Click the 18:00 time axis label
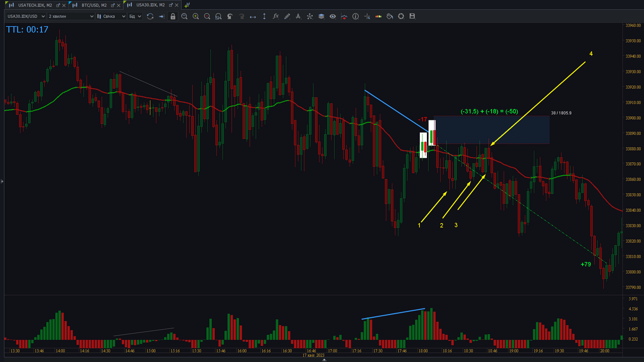The width and height of the screenshot is (644, 362). (422, 351)
